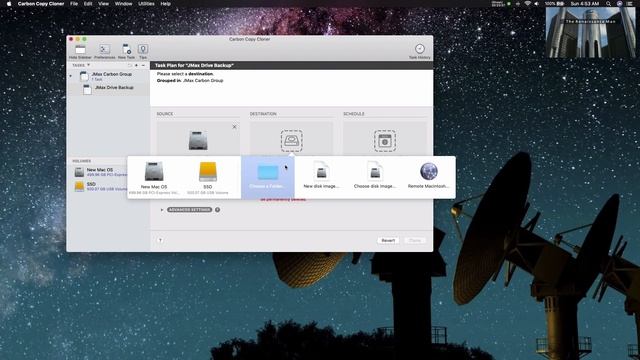Clear source with the X button

pos(234,127)
